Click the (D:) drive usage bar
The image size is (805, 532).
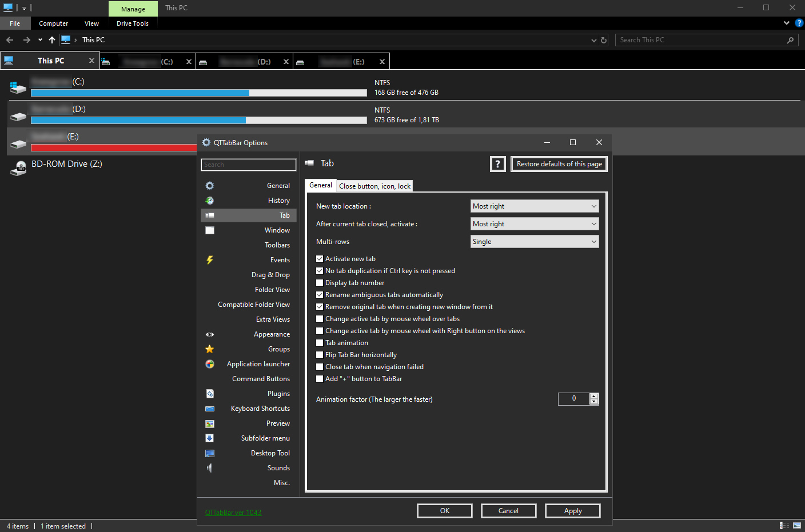(x=199, y=120)
